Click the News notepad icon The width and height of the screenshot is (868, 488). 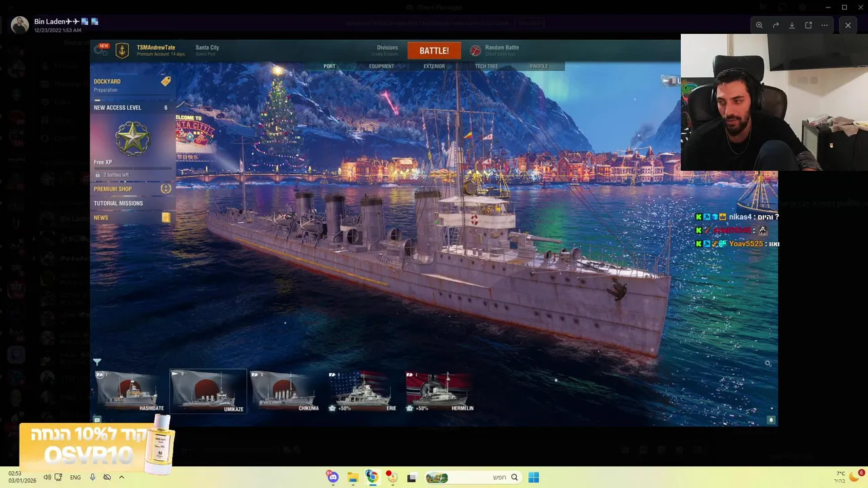click(165, 218)
